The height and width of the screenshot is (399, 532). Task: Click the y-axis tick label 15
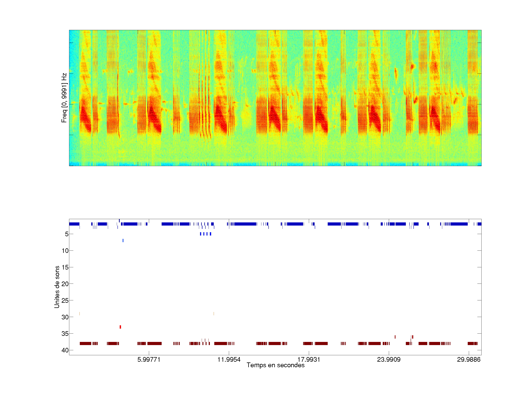65,267
